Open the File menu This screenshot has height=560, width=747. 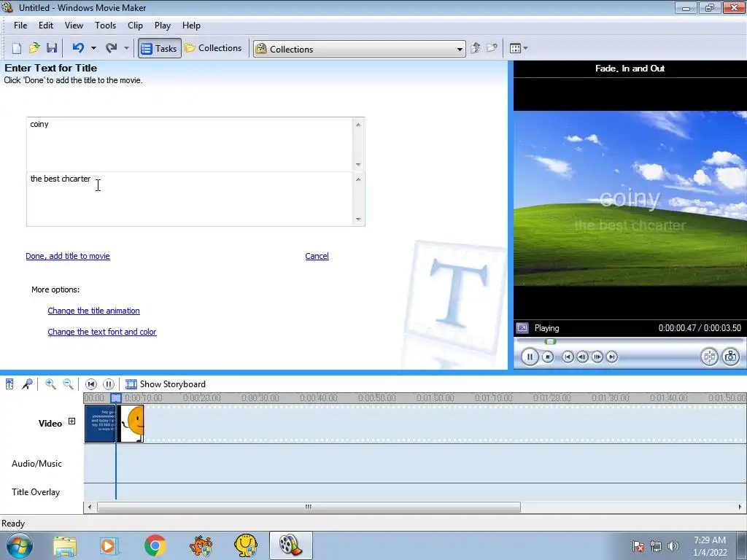tap(20, 26)
